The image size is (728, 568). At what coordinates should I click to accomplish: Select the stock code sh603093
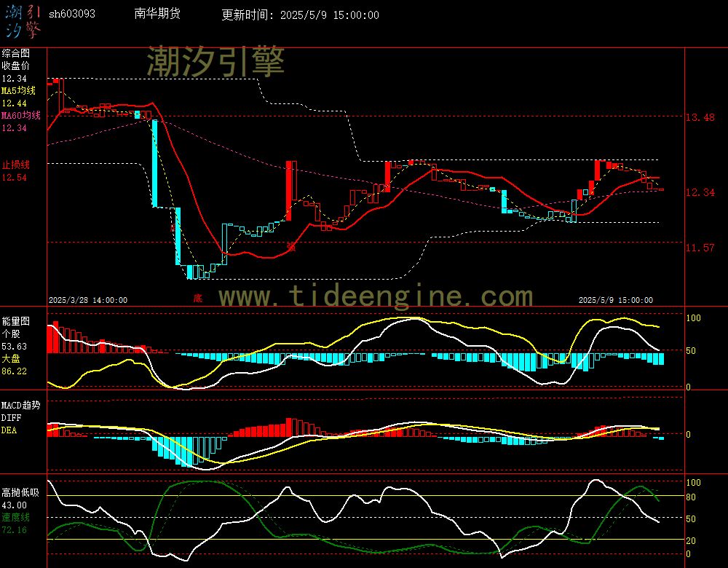click(x=72, y=14)
